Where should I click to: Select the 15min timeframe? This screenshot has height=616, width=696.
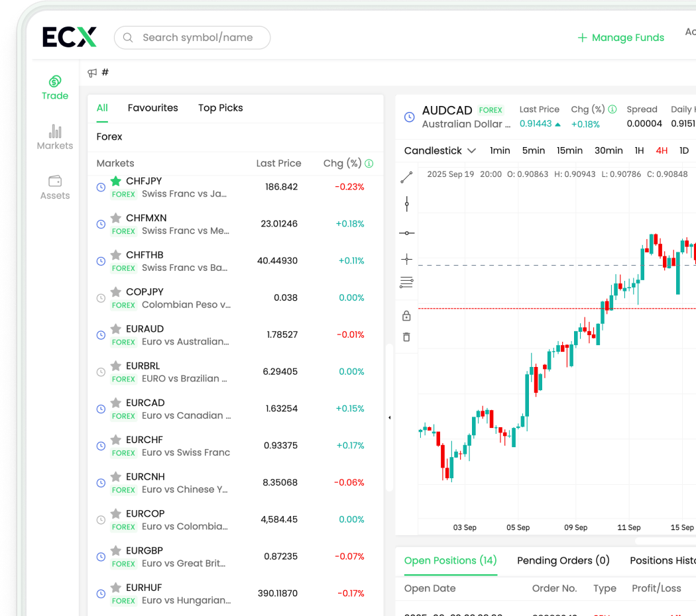coord(569,150)
